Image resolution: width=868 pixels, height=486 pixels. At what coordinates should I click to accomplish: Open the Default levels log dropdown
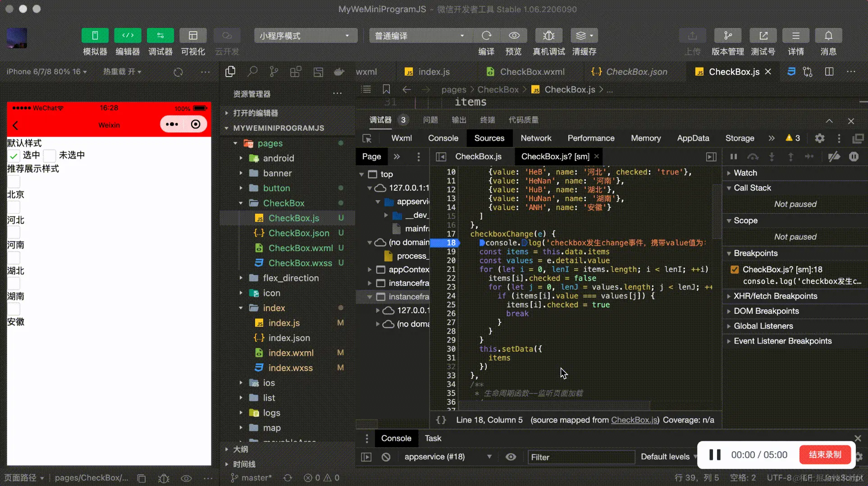click(669, 457)
